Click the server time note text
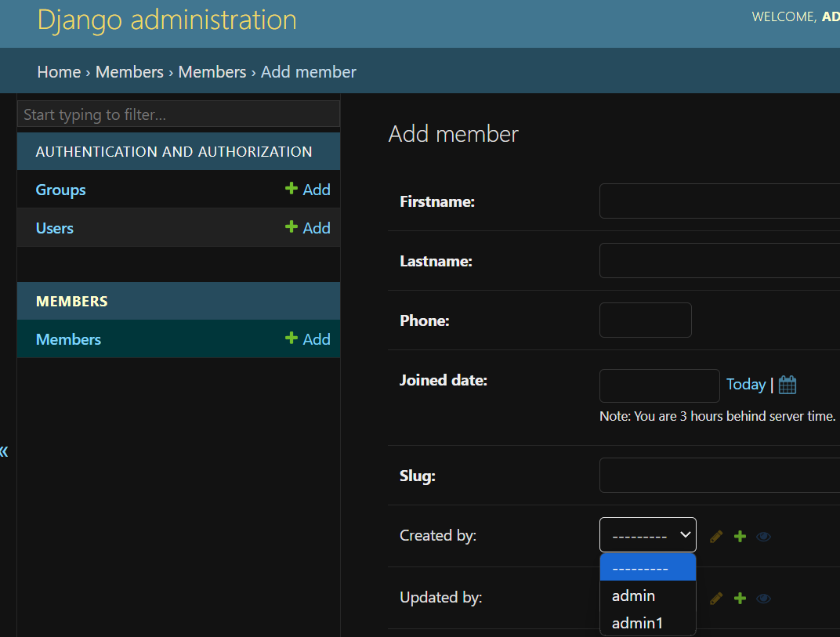The image size is (840, 637). click(x=717, y=416)
